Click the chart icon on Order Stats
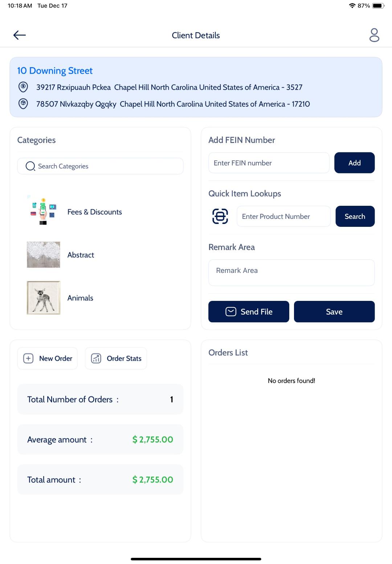 pos(96,358)
